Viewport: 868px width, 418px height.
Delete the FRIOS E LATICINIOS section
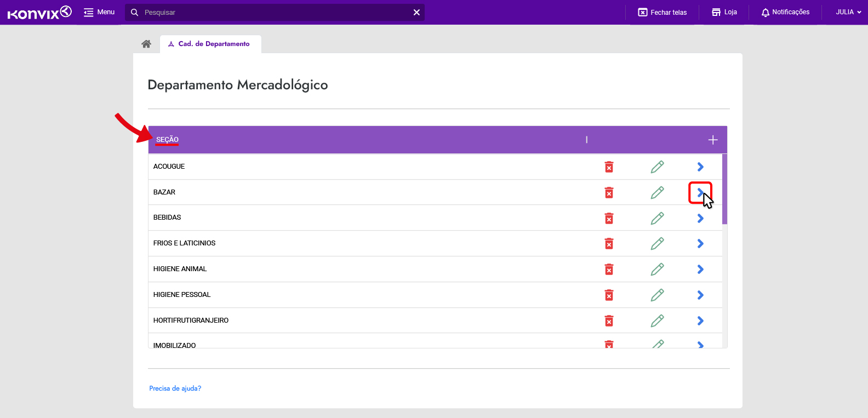pyautogui.click(x=609, y=243)
